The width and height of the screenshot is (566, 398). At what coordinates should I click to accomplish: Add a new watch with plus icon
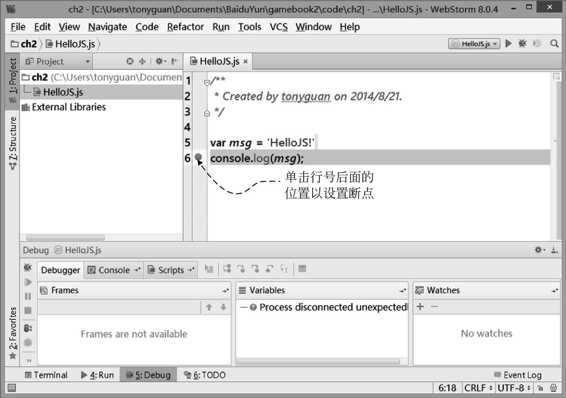coord(420,307)
